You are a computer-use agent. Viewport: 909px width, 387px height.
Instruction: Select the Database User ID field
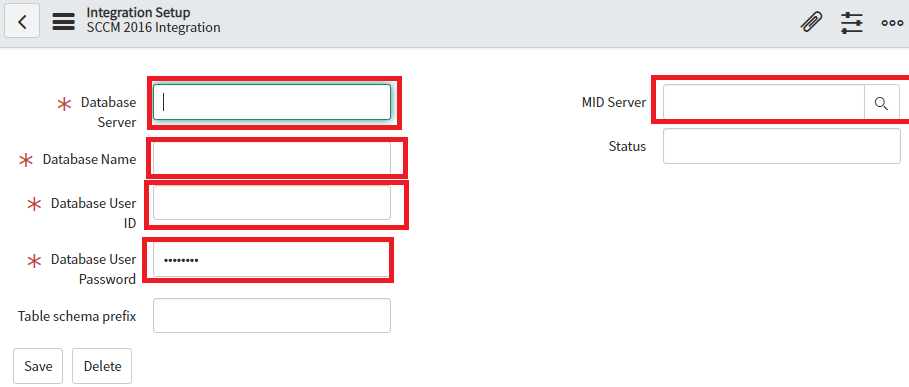pyautogui.click(x=272, y=203)
